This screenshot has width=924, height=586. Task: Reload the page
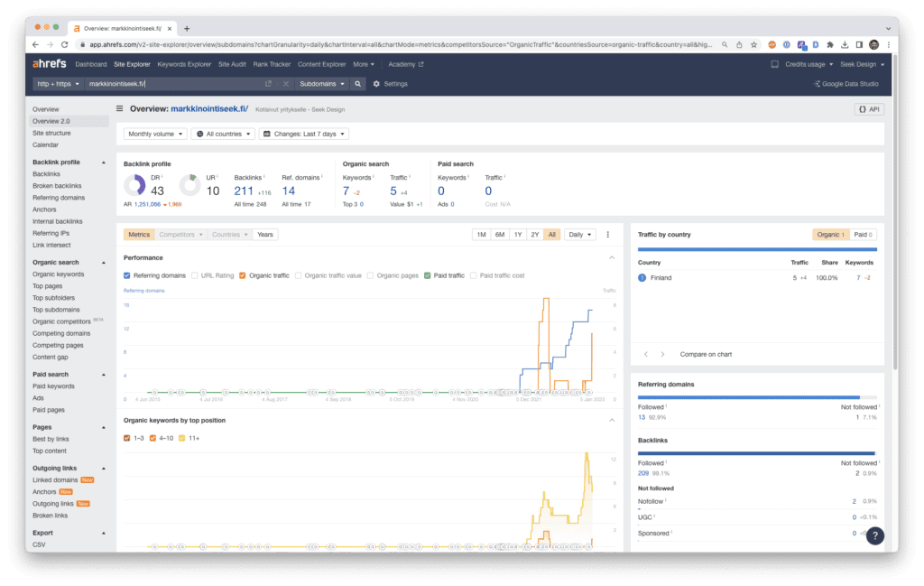(x=65, y=45)
